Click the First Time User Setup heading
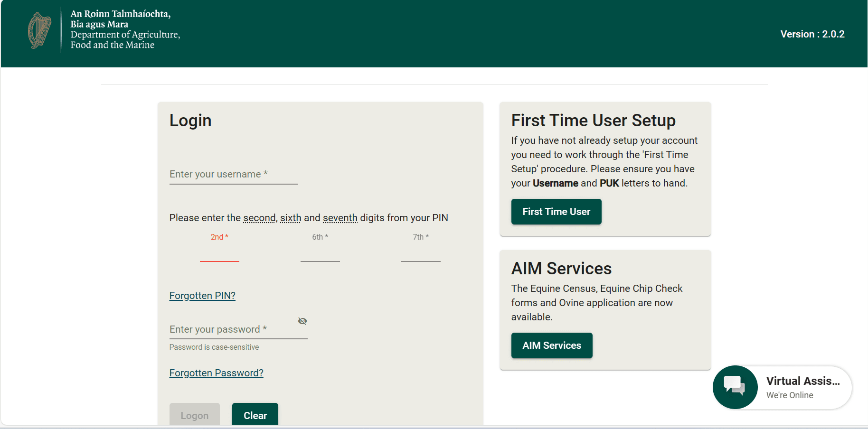Image resolution: width=868 pixels, height=429 pixels. (x=593, y=121)
